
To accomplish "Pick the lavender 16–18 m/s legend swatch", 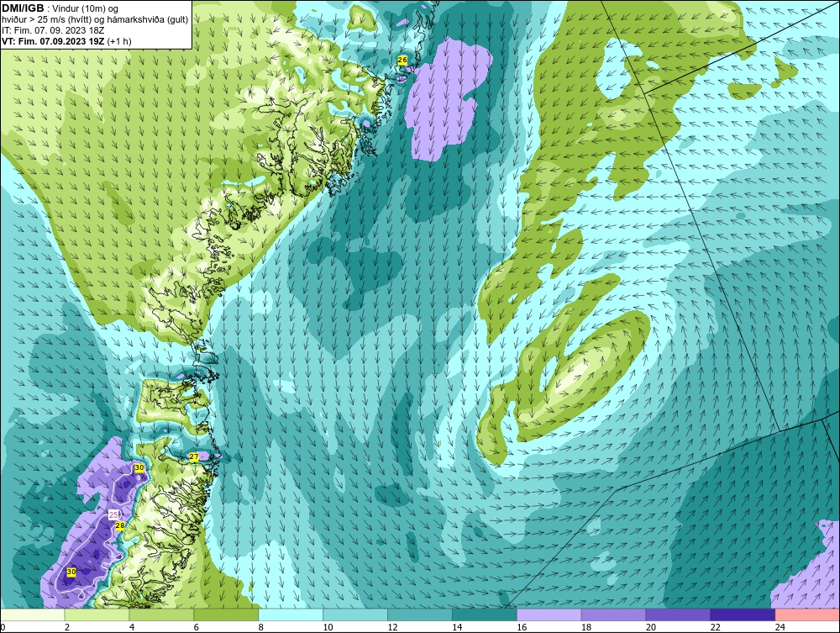I will [549, 615].
